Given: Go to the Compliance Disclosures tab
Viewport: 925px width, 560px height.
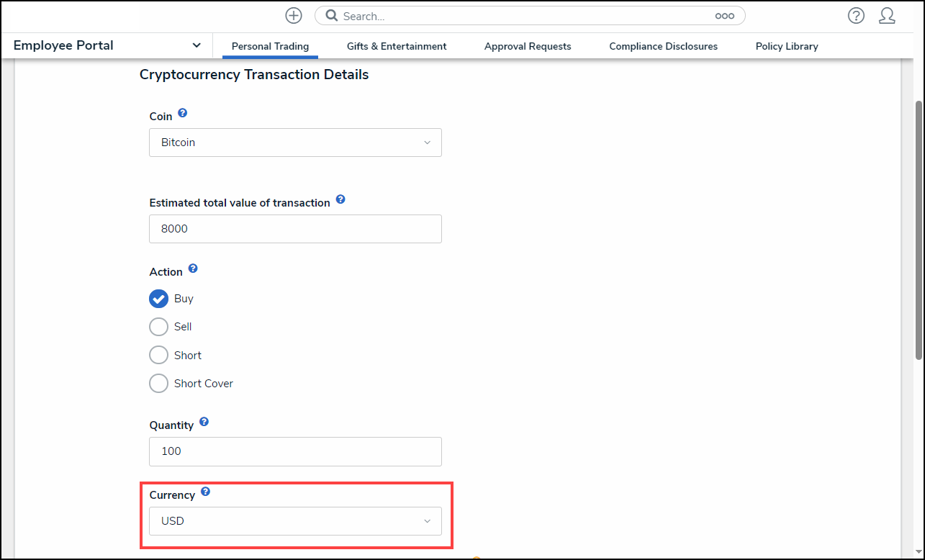Looking at the screenshot, I should pyautogui.click(x=663, y=46).
